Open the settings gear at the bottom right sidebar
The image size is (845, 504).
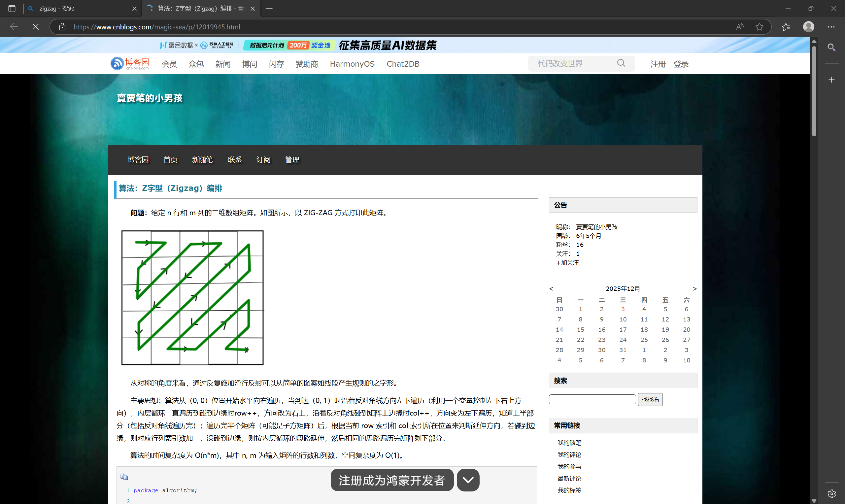coord(831,493)
